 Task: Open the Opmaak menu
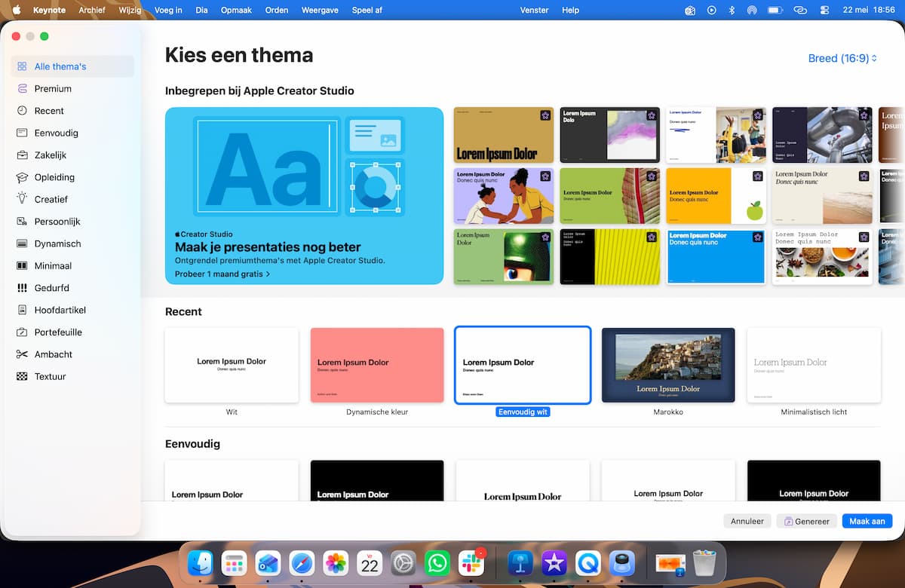point(236,10)
